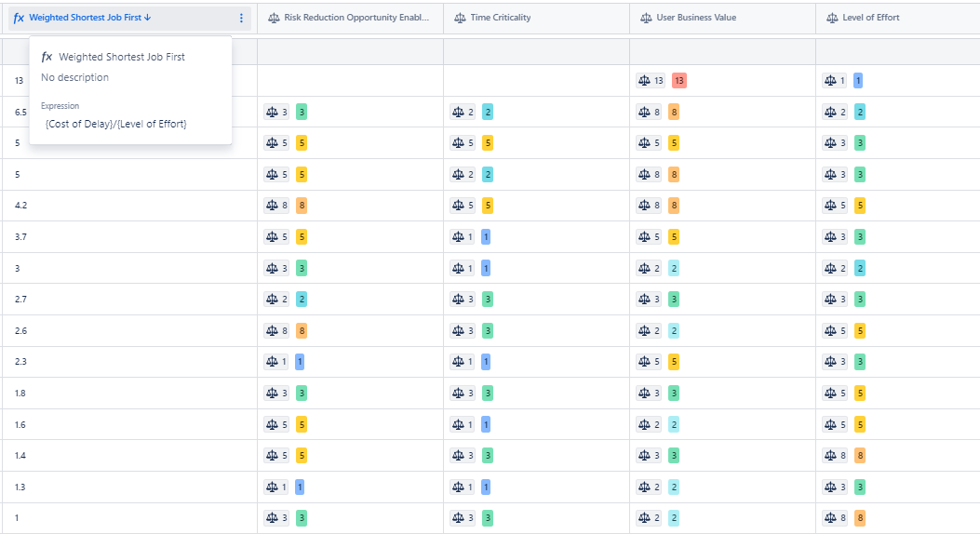Image resolution: width=980 pixels, height=534 pixels.
Task: Click the score value 1.3
Action: (20, 487)
